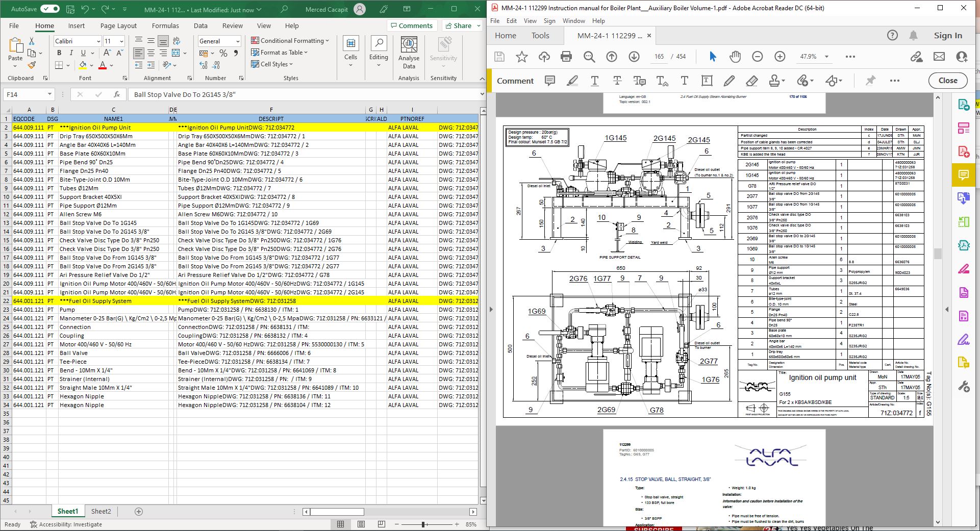The image size is (980, 531).
Task: Go to previous page with up arrow
Action: click(611, 57)
